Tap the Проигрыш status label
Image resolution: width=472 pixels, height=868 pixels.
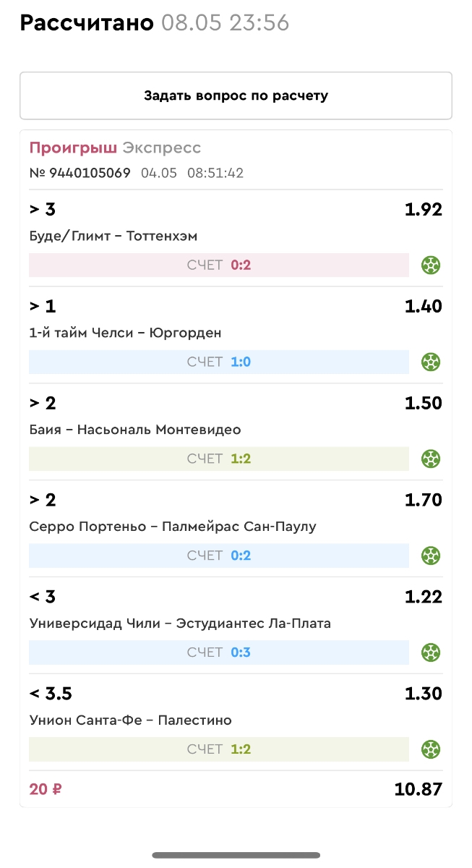[x=72, y=148]
